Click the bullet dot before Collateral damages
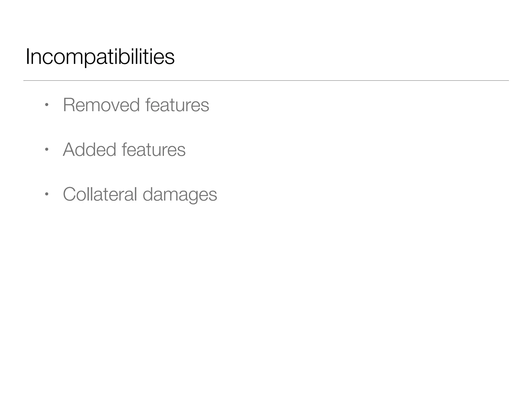The height and width of the screenshot is (399, 532). 46,194
